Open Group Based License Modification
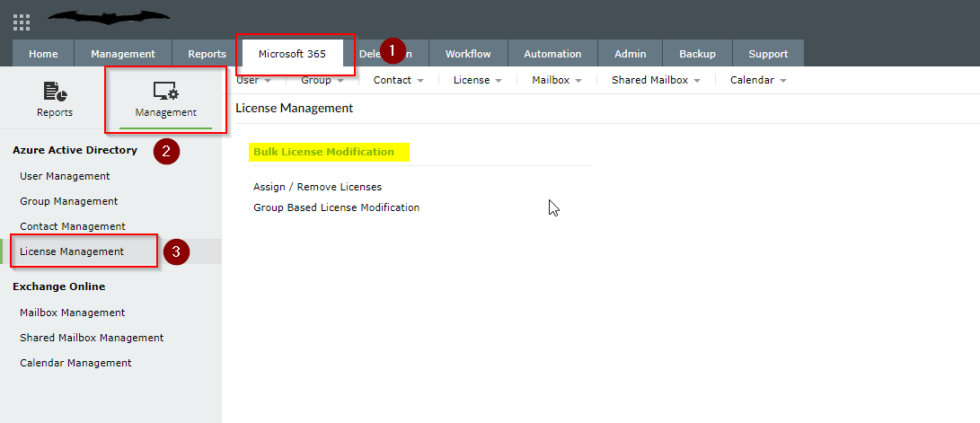Image resolution: width=980 pixels, height=423 pixels. 336,207
